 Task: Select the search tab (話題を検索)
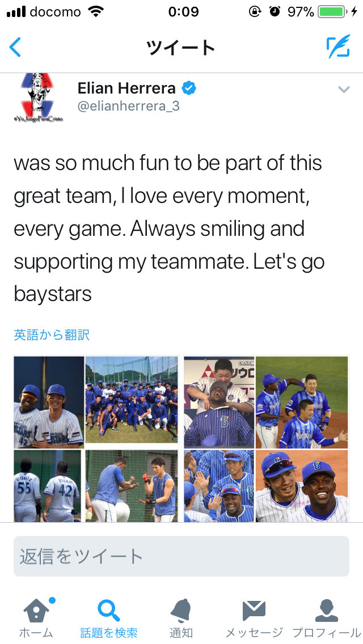pyautogui.click(x=108, y=618)
